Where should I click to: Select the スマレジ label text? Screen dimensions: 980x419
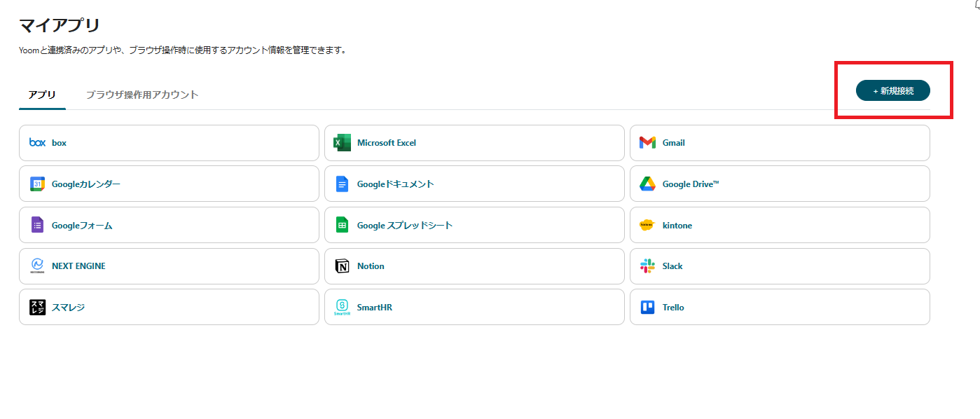click(x=69, y=308)
